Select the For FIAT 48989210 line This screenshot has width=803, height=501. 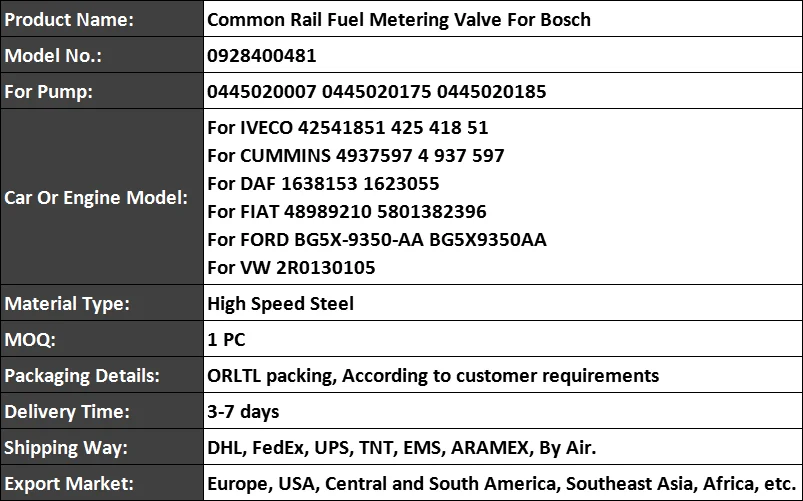(x=346, y=211)
